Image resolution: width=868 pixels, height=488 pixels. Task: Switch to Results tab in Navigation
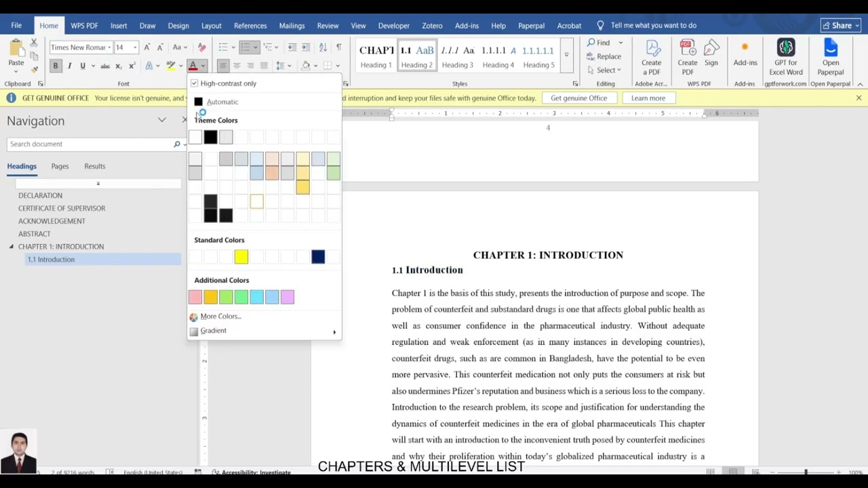[x=95, y=166]
